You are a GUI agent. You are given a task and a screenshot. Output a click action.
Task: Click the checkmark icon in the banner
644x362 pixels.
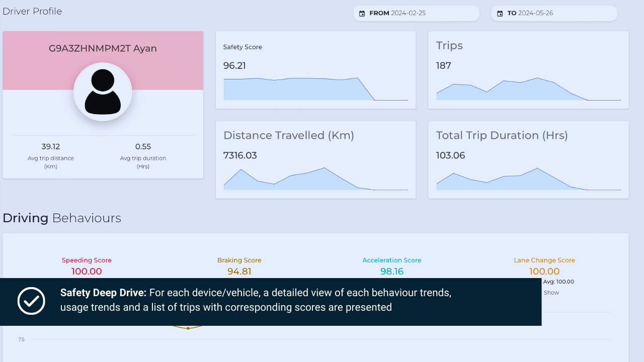(x=31, y=301)
